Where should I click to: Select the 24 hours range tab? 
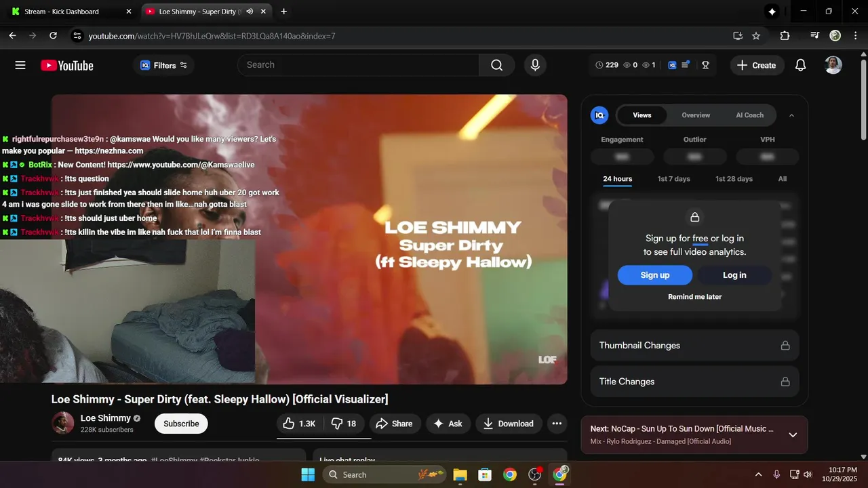(x=617, y=179)
